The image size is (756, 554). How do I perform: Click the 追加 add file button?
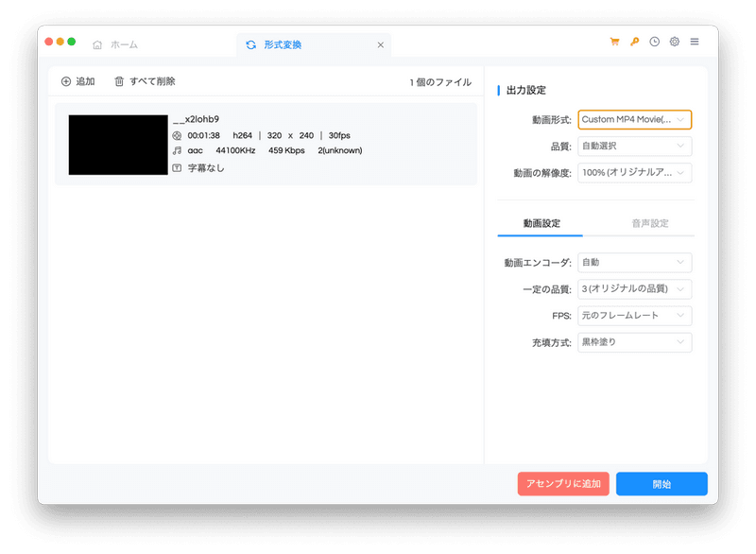point(78,81)
